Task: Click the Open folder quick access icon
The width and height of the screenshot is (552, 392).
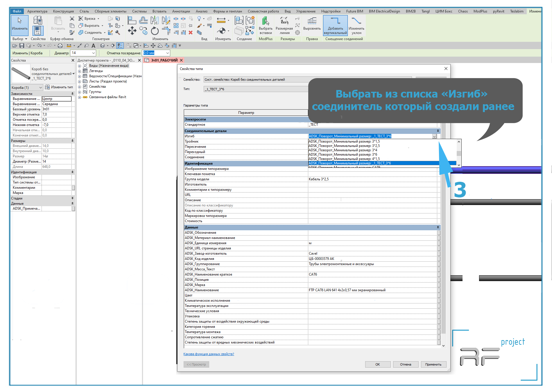Action: [15, 46]
